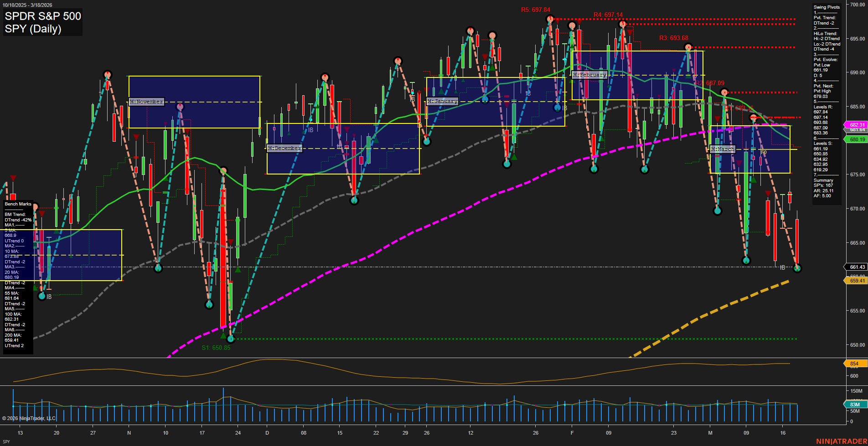The height and width of the screenshot is (446, 868).
Task: Click the Bench Marks panel heading
Action: pos(18,204)
